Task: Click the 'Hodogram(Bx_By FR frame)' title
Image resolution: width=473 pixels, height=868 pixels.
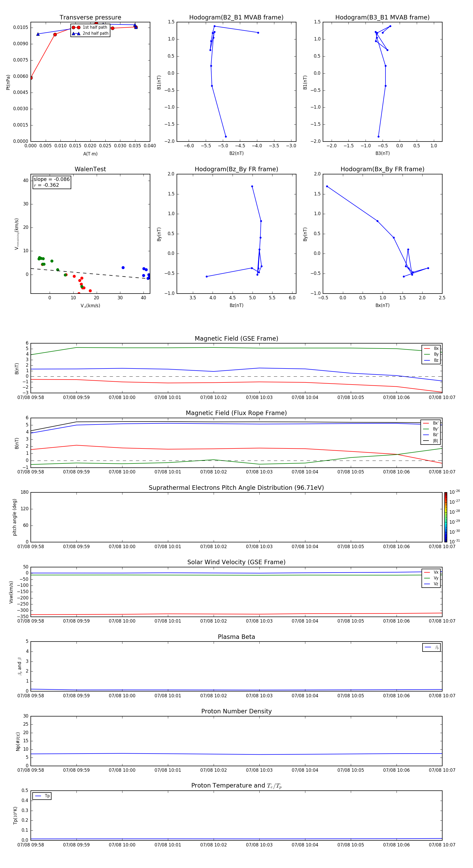Action: click(382, 169)
